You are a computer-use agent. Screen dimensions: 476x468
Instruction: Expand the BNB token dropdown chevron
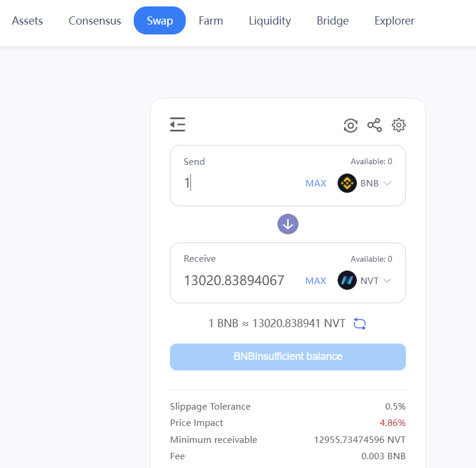(387, 183)
